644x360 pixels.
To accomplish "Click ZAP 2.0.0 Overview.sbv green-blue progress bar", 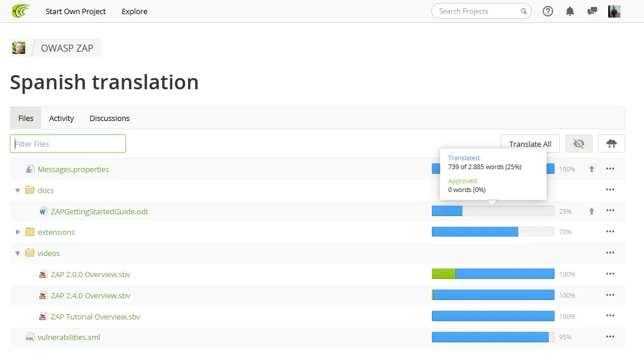I will [493, 274].
